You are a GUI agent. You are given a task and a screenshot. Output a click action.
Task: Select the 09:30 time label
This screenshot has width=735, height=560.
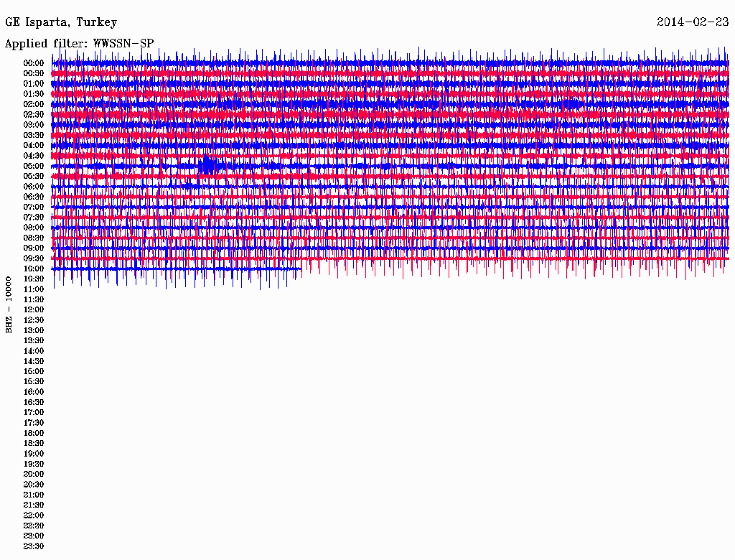34,258
